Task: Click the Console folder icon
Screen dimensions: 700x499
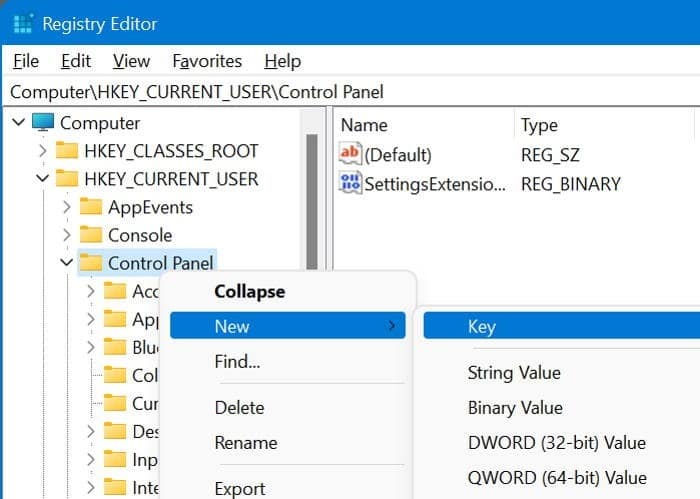Action: click(91, 235)
